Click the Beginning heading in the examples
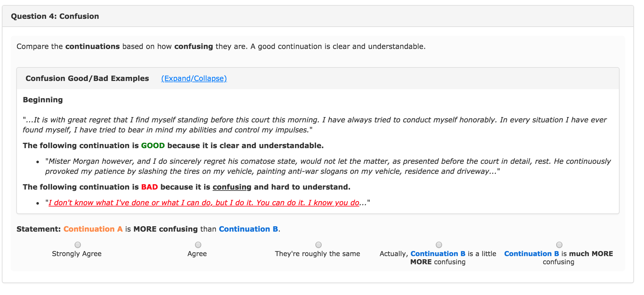Viewport: 644px width, 295px height. click(43, 100)
